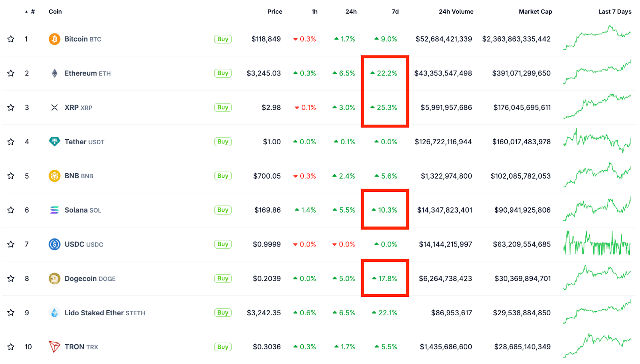Toggle the TRON favorite star
The width and height of the screenshot is (640, 364).
[11, 347]
